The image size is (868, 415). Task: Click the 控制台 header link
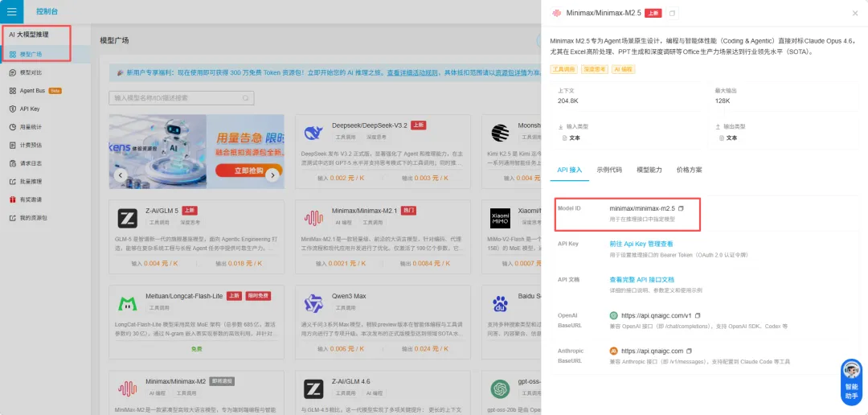pos(47,11)
